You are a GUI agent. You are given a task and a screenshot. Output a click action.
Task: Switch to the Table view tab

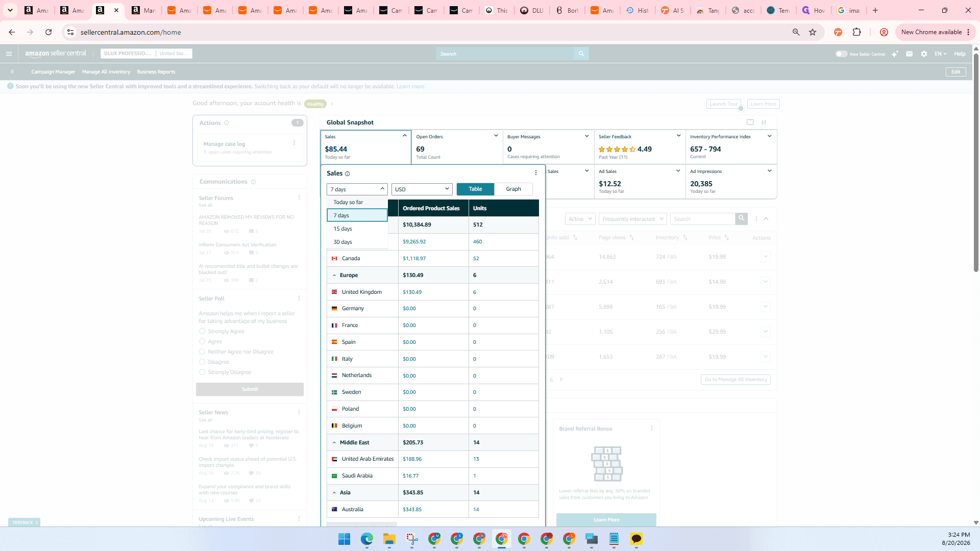pos(475,189)
